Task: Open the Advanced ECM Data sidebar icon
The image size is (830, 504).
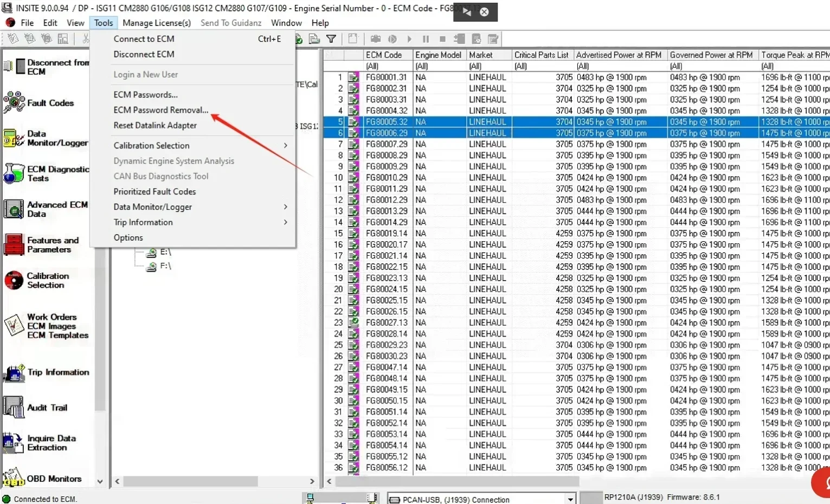Action: pos(14,209)
